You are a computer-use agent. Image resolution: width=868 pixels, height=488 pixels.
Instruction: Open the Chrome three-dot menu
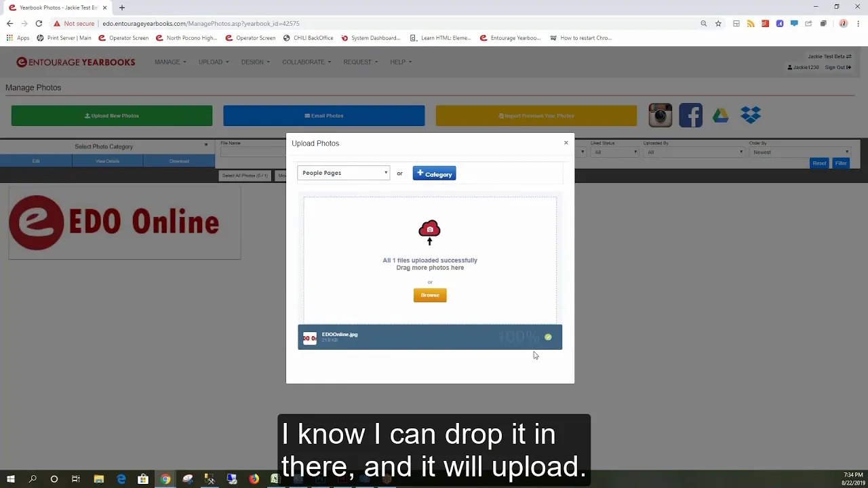859,23
